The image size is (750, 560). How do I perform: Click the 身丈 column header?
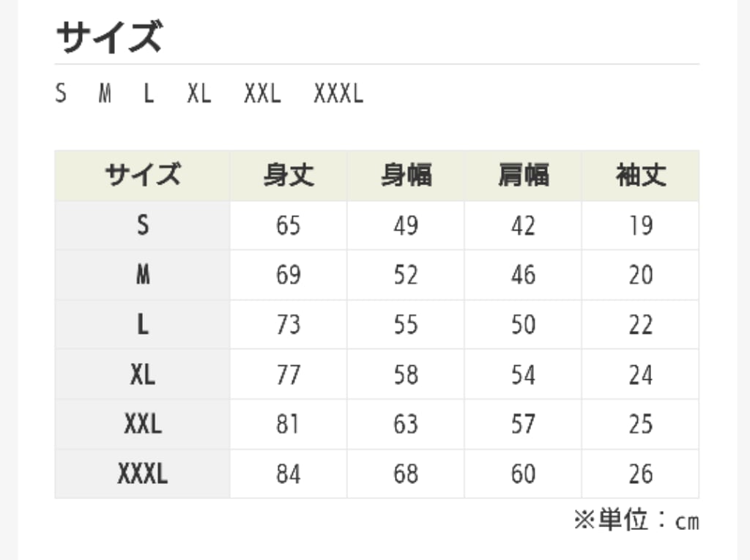(x=289, y=176)
